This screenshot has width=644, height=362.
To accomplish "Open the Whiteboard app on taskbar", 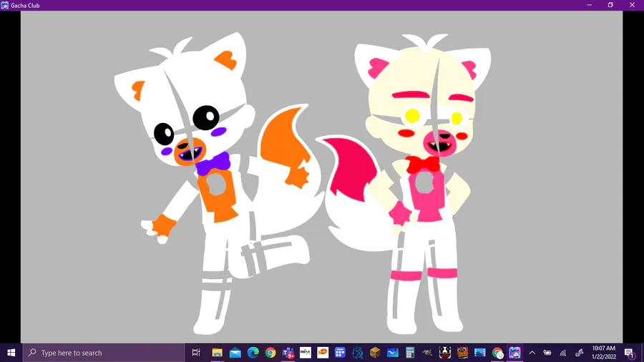I will [393, 353].
